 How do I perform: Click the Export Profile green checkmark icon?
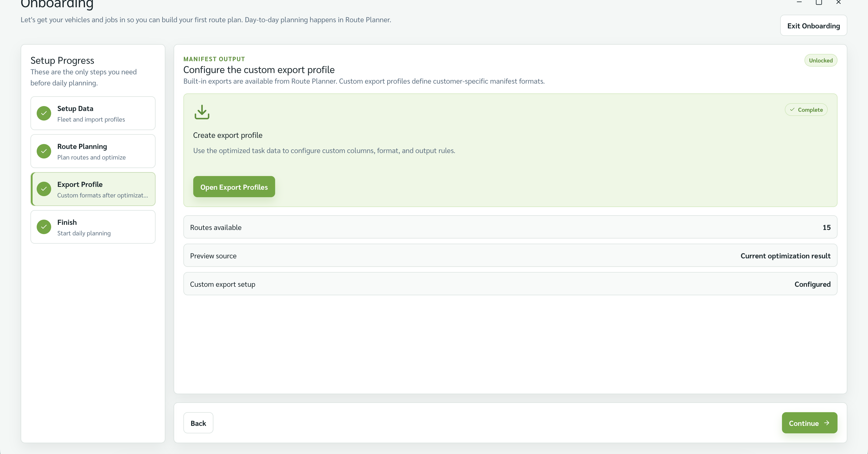coord(44,189)
